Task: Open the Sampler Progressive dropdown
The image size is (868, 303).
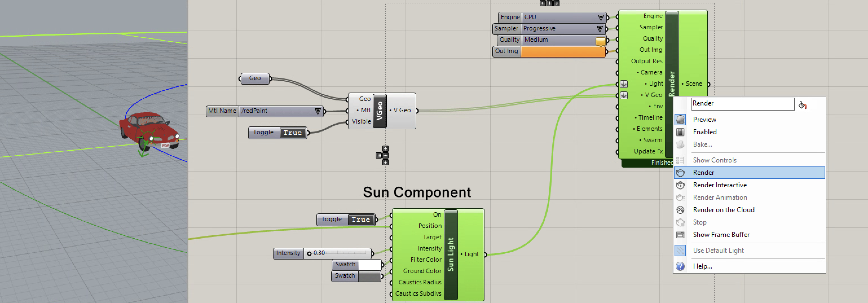Action: click(600, 29)
